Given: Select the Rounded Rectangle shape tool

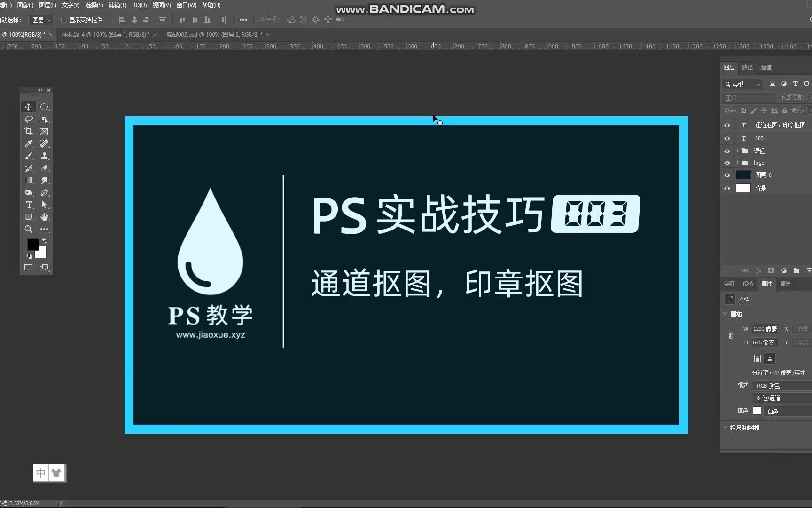Looking at the screenshot, I should [29, 217].
